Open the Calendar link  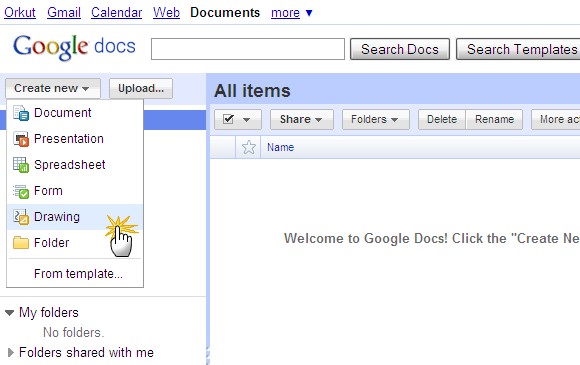click(x=117, y=13)
